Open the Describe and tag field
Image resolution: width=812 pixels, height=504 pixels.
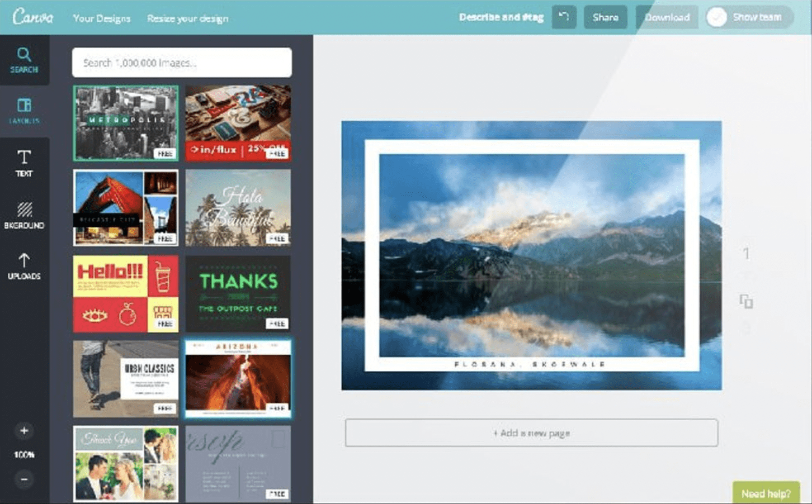[x=501, y=17]
